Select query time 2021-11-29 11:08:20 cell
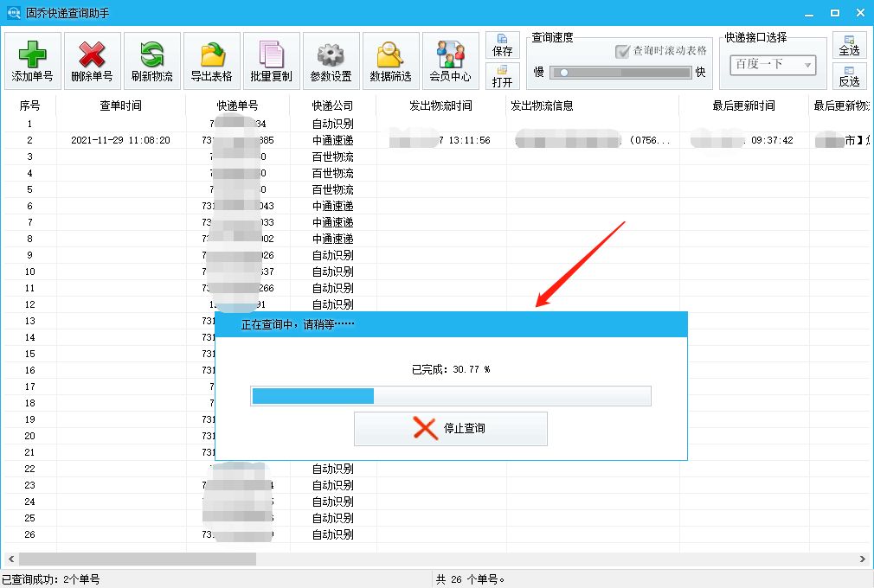Screen dimensions: 874x588 click(120, 140)
